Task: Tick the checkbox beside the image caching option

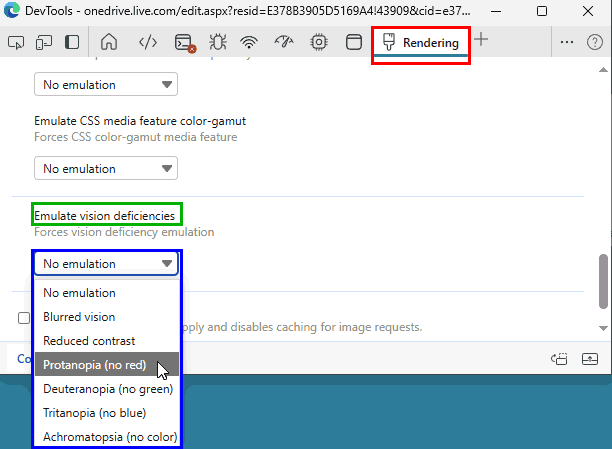Action: (23, 318)
